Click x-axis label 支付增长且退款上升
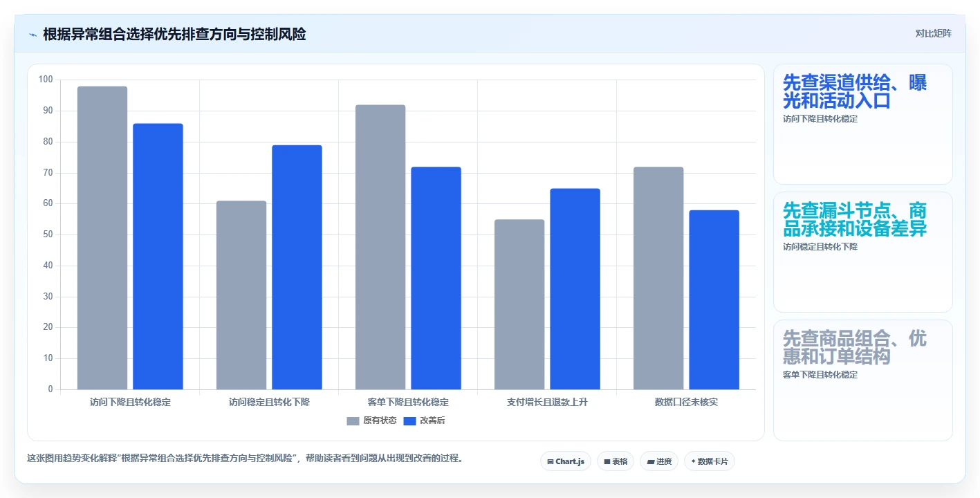This screenshot has height=498, width=980. tap(547, 402)
